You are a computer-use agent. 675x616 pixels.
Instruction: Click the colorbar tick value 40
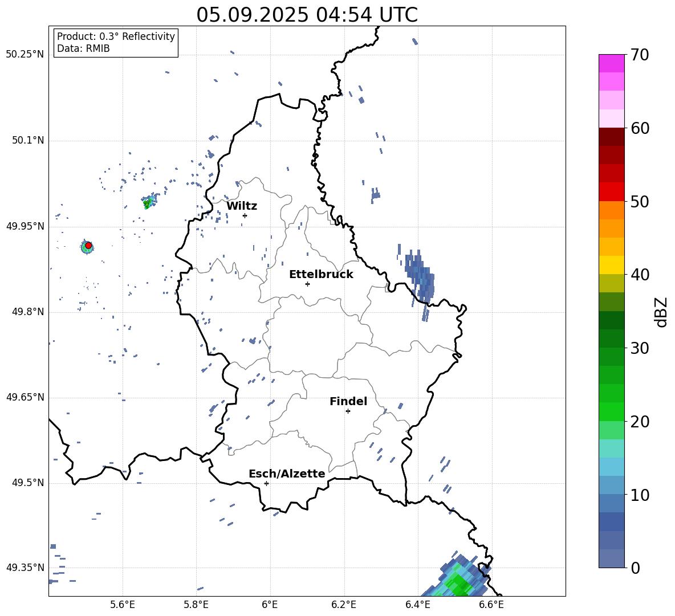point(640,275)
